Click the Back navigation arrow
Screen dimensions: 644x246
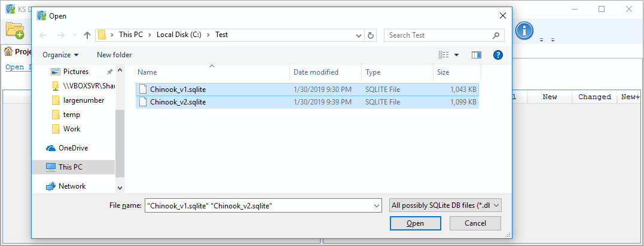point(43,35)
